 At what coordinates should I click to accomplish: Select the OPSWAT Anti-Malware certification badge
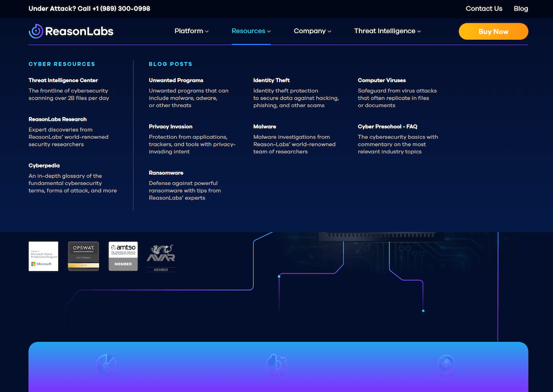point(83,256)
